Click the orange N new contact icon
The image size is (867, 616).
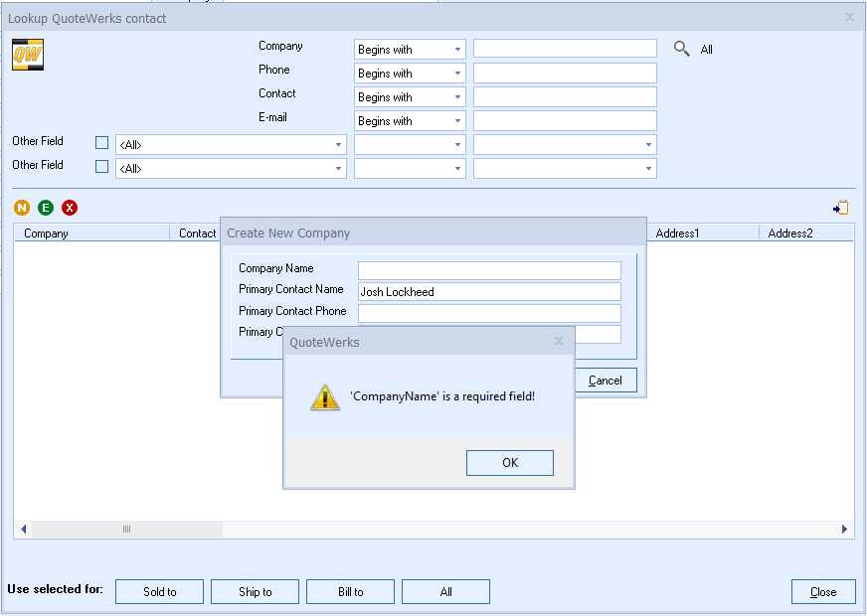[22, 208]
